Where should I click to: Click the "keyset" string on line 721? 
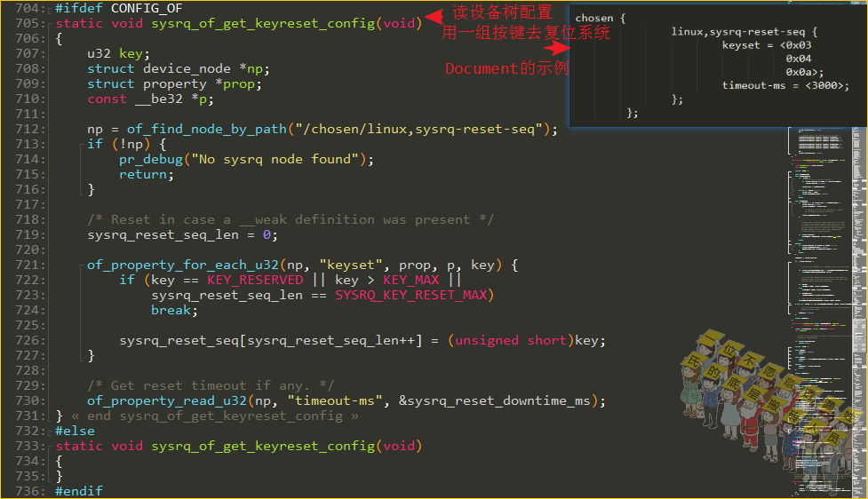pyautogui.click(x=351, y=265)
